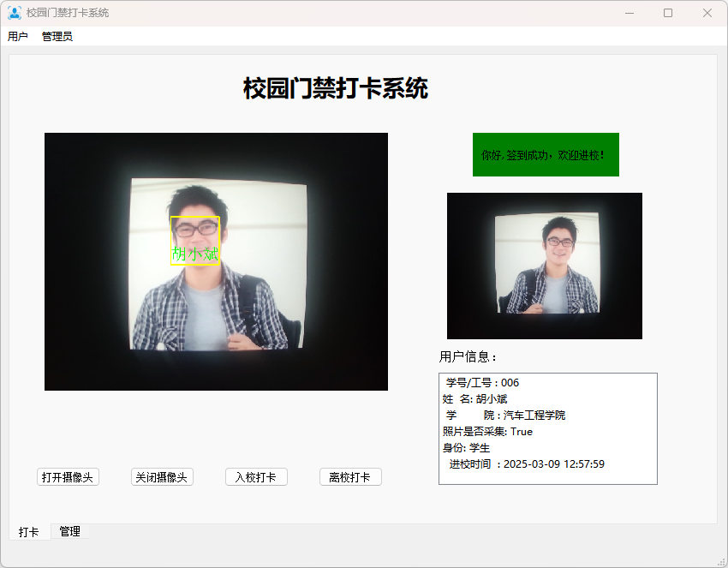Select the captured photo thumbnail on the right
728x568 pixels.
point(544,266)
